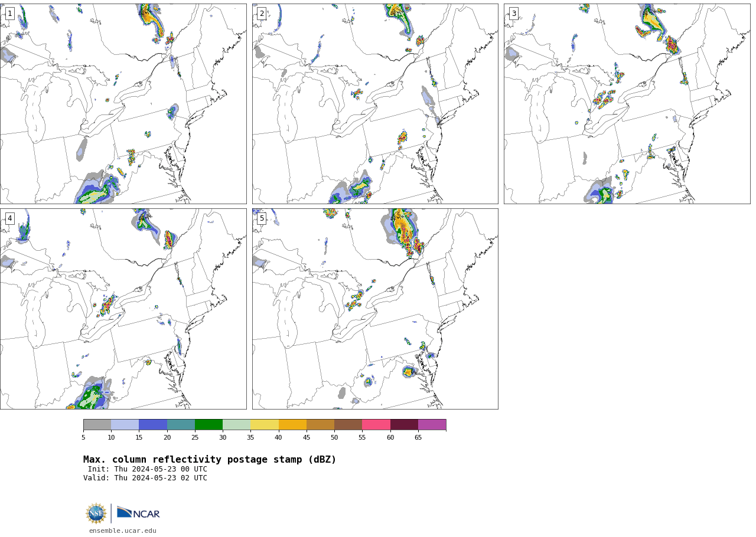Click the dark green 25-30 dBZ swatch

pos(208,425)
